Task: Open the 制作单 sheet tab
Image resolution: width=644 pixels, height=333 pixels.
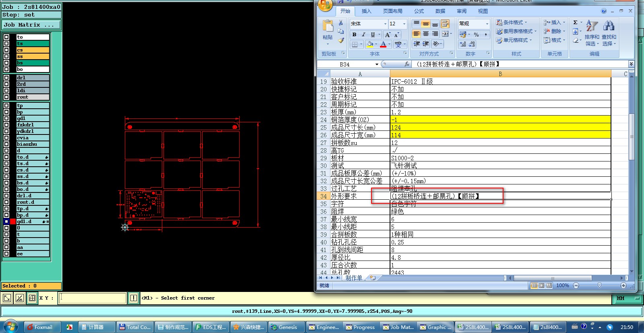Action: coord(353,278)
